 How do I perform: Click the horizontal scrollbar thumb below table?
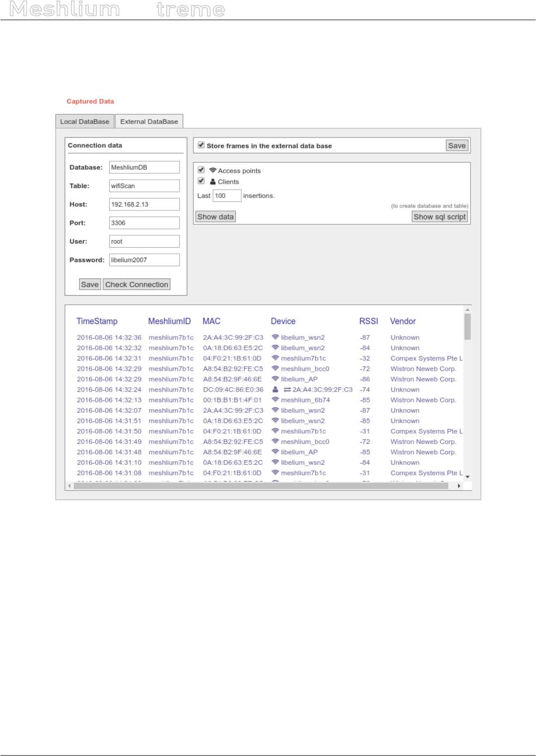tap(261, 486)
